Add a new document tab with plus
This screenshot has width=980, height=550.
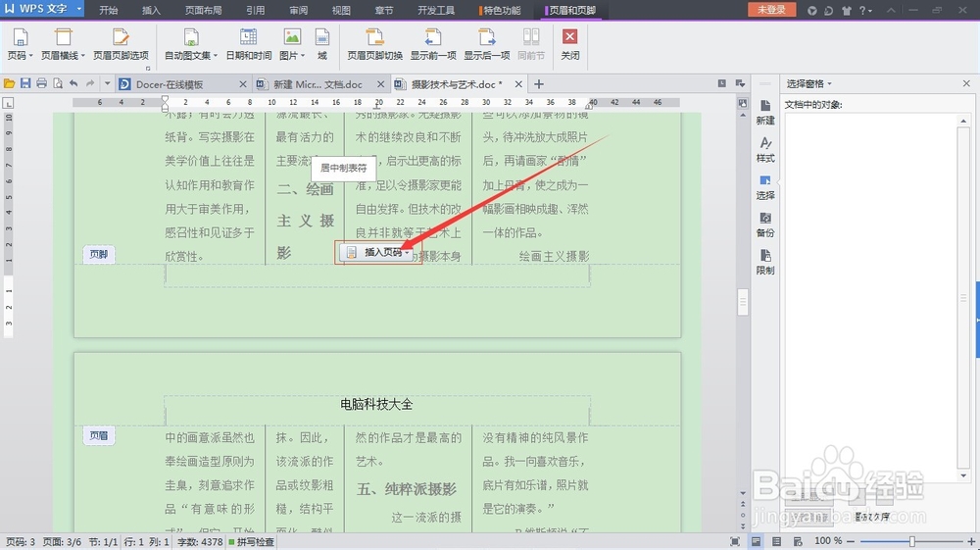point(539,83)
